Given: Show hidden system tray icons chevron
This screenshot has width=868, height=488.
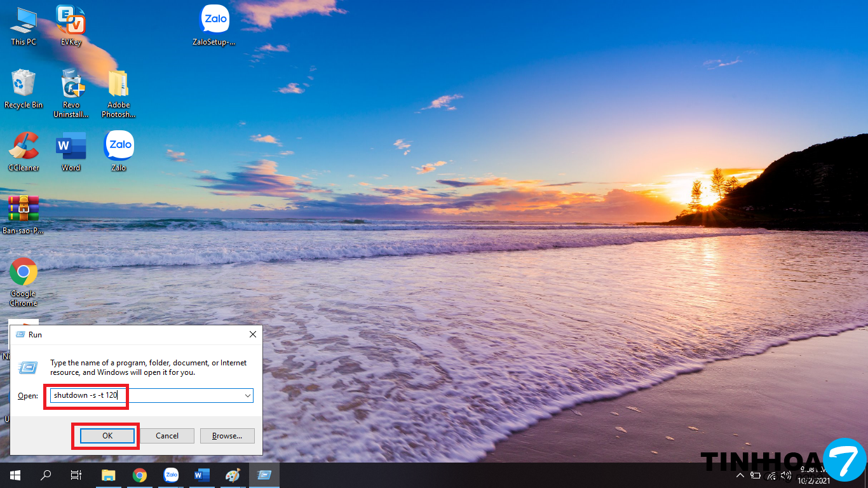Looking at the screenshot, I should click(740, 475).
